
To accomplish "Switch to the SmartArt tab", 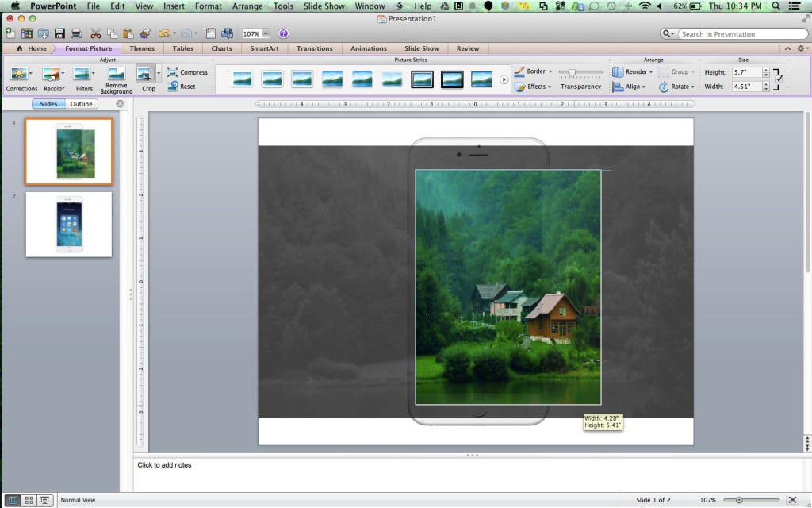I will [x=264, y=48].
